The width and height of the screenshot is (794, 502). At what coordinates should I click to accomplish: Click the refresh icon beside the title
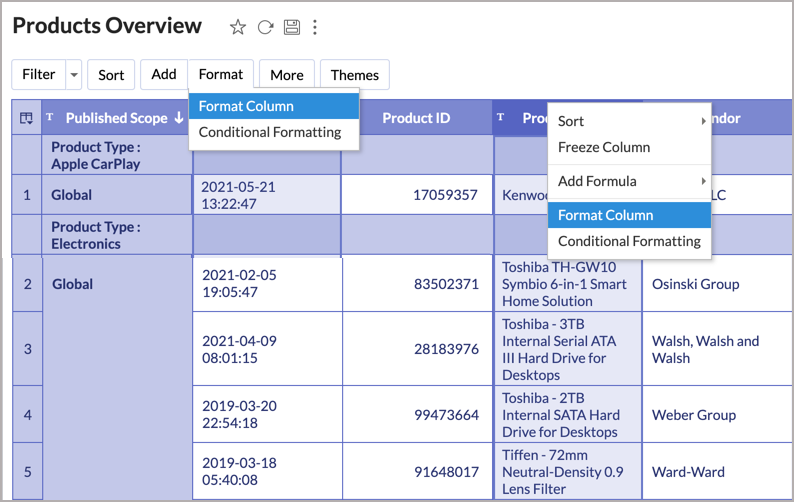[x=265, y=27]
